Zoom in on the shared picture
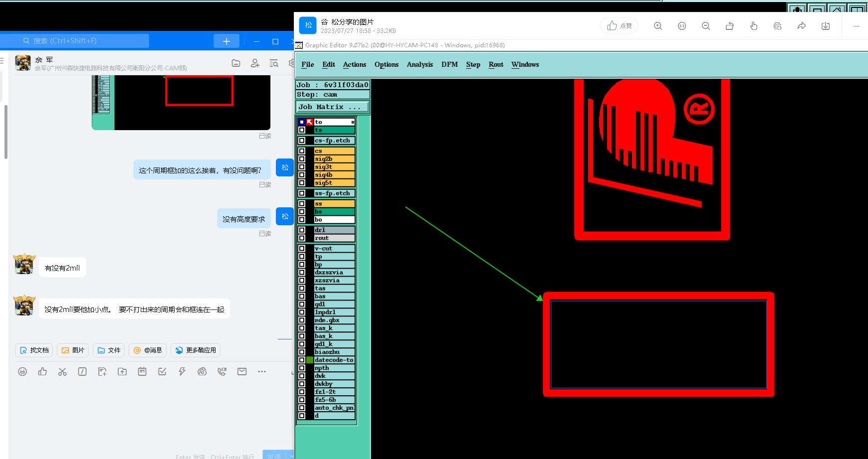The height and width of the screenshot is (459, 868). pos(658,26)
